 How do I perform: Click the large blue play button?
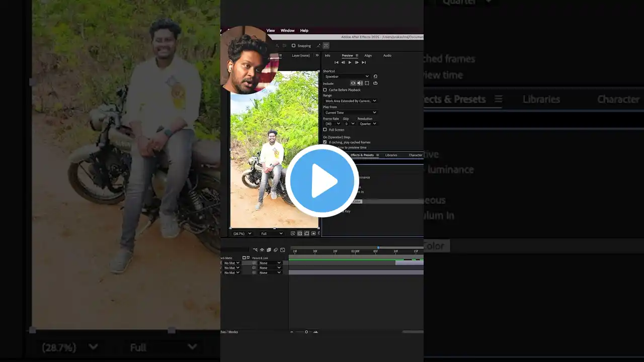322,181
